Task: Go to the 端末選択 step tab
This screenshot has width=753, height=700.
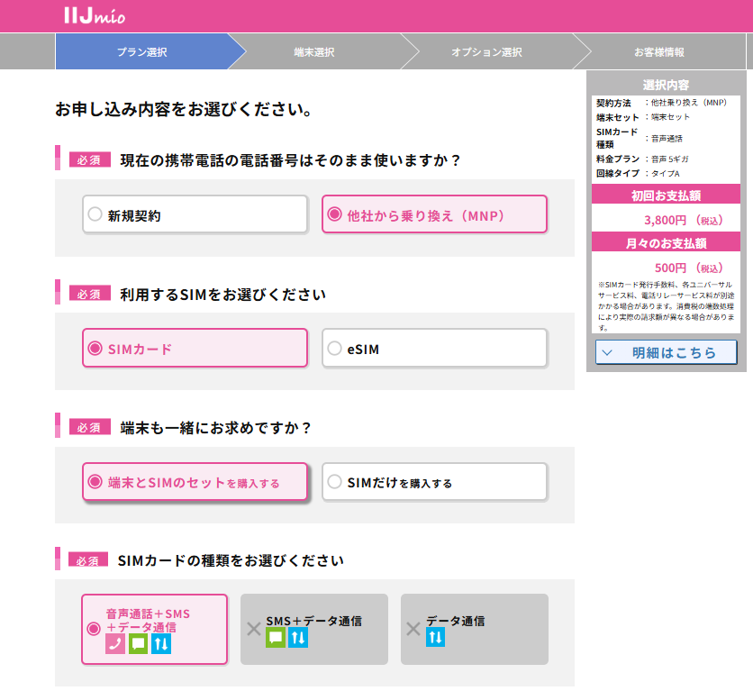Action: click(313, 52)
